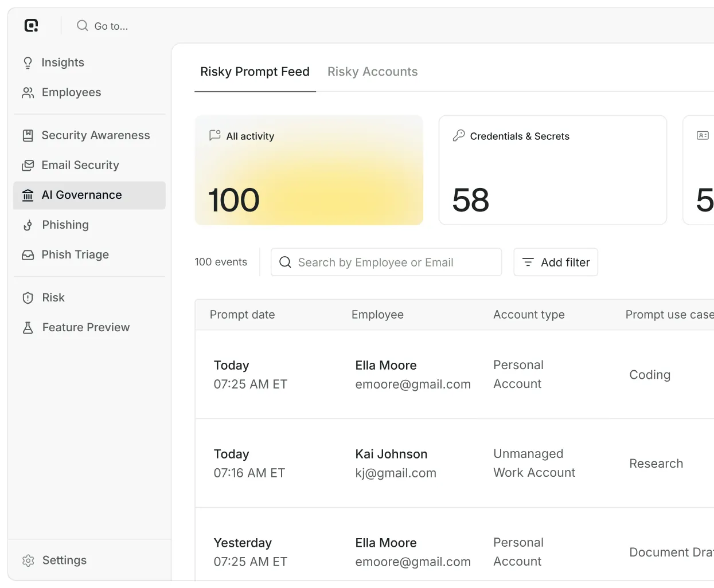
Task: Click the kj@gmail.com email
Action: click(x=396, y=473)
